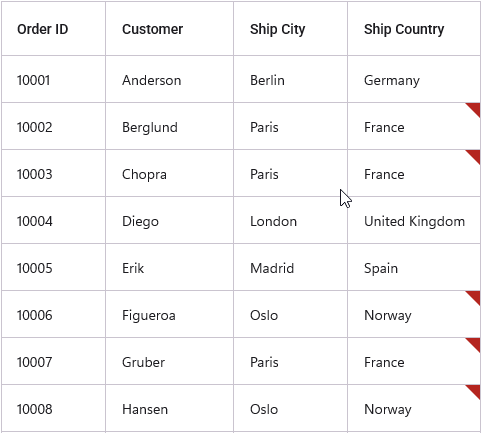Select the Customer column header
Viewport: 482px width, 433px height.
point(170,29)
